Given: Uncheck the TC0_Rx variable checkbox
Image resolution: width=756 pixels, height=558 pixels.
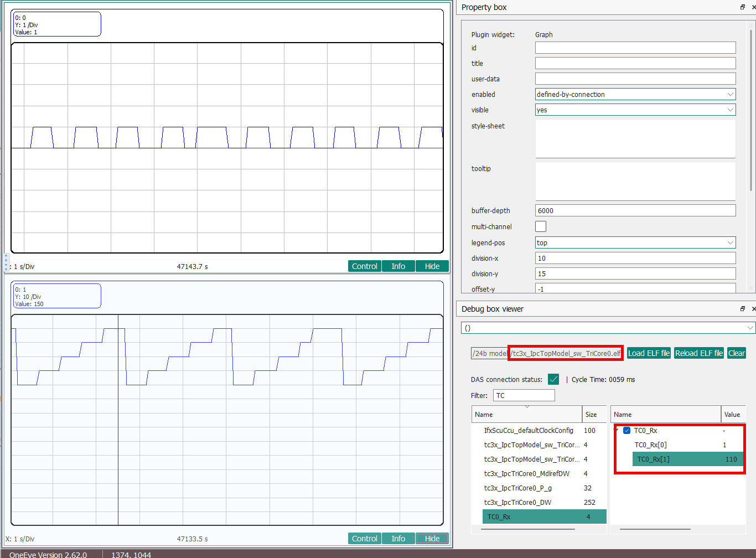Looking at the screenshot, I should (x=626, y=431).
